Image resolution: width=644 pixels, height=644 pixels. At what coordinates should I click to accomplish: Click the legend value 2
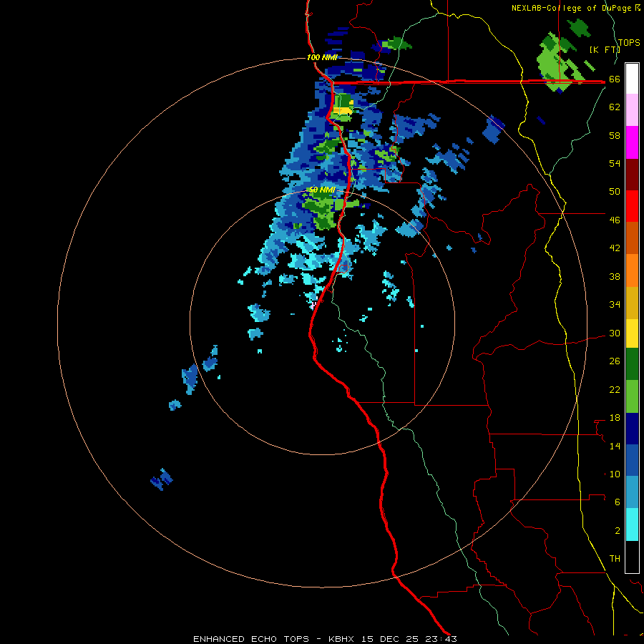click(618, 531)
